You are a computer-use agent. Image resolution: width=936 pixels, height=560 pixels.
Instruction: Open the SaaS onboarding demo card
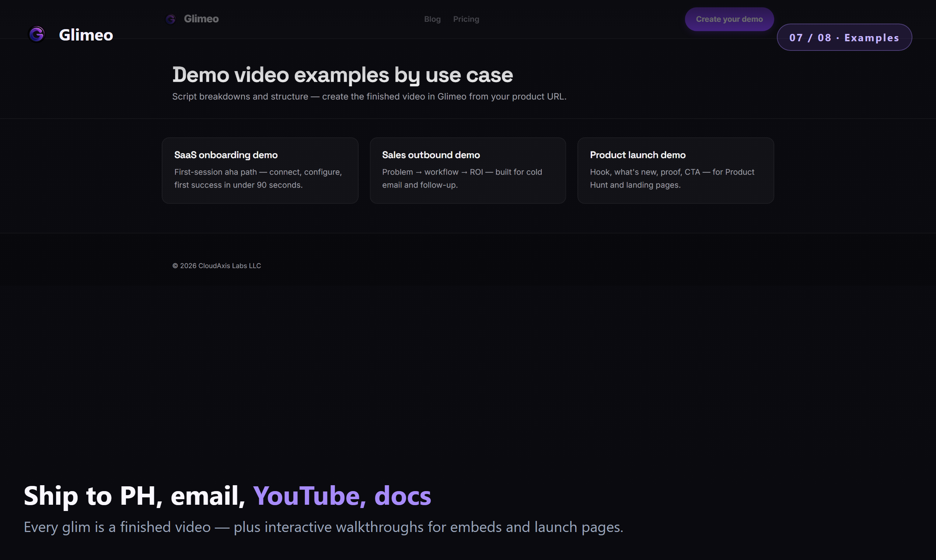[260, 171]
